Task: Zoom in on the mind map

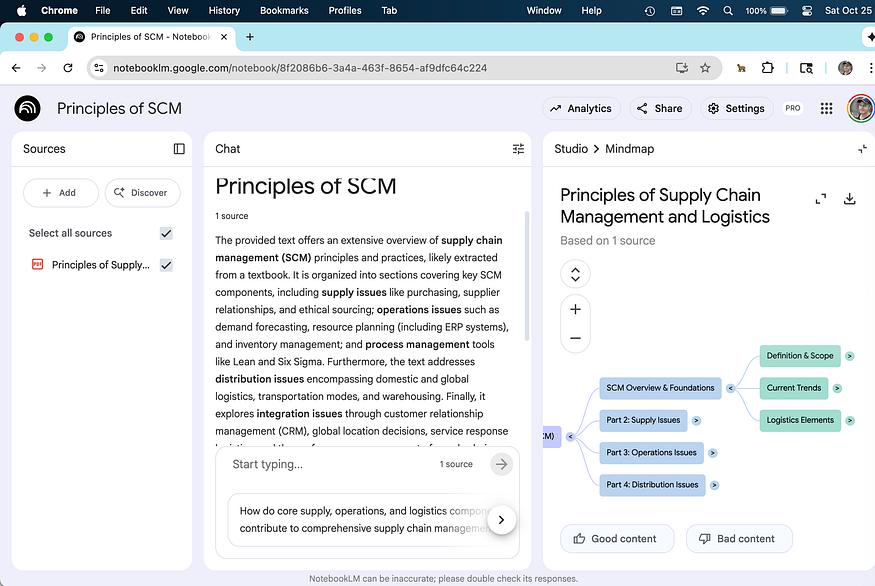Action: [575, 310]
